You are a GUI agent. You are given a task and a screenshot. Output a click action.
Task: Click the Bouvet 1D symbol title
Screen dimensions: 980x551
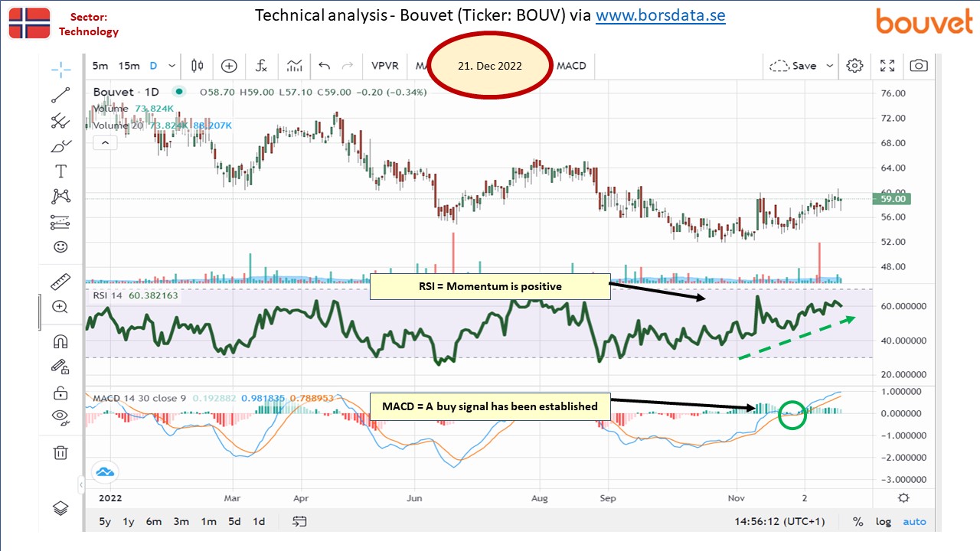pyautogui.click(x=126, y=92)
